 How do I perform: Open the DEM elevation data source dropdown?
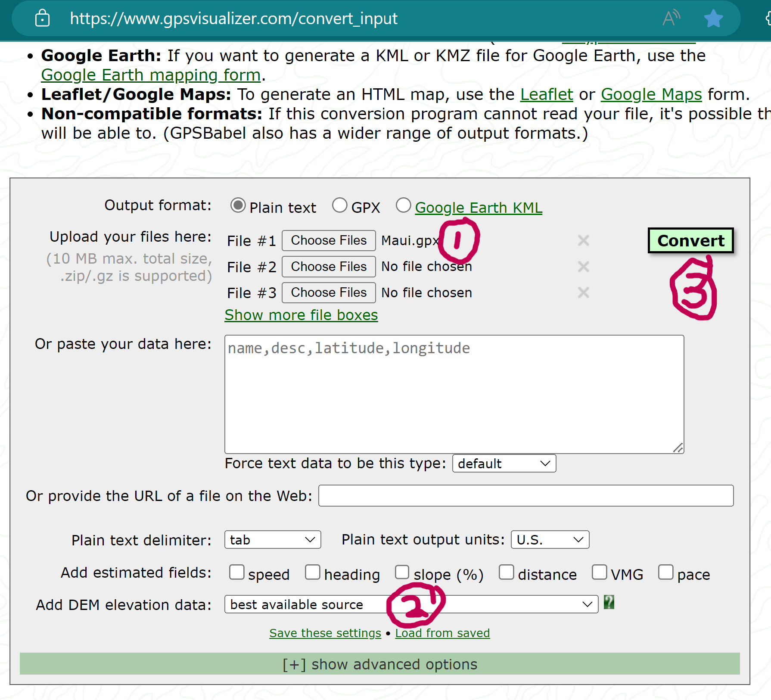point(411,604)
